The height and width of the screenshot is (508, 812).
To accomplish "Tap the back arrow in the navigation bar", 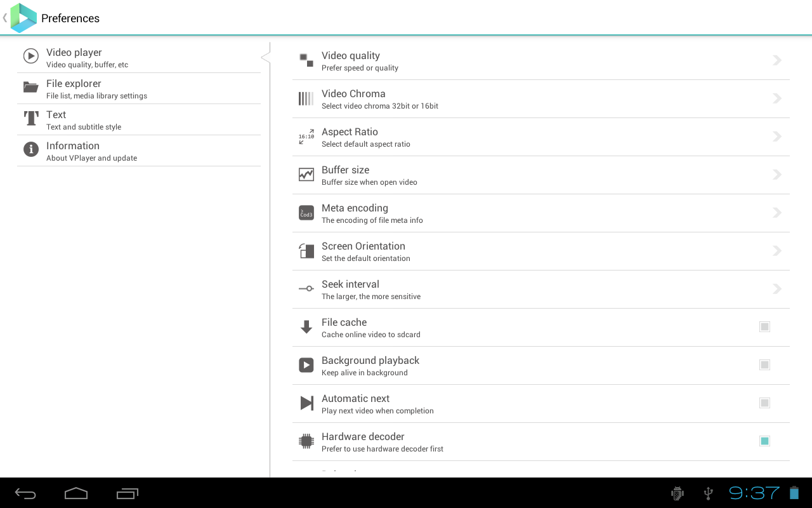I will click(25, 493).
